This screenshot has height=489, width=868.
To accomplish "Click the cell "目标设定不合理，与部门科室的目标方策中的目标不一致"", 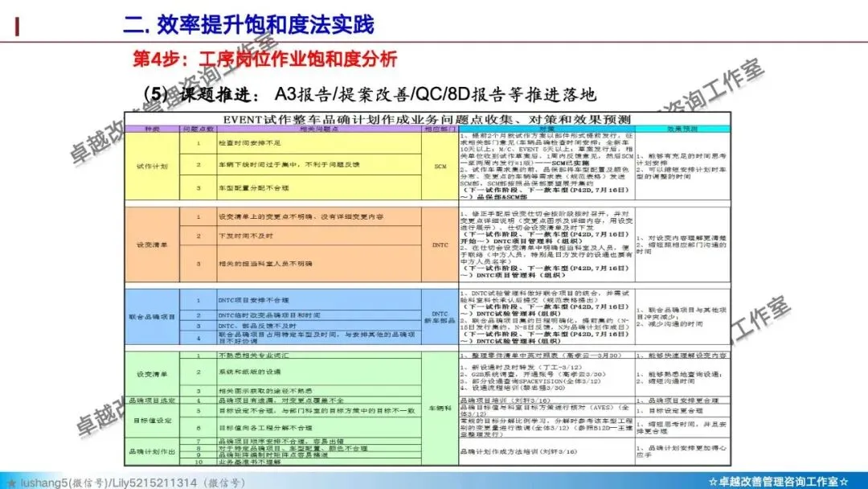I will tap(319, 410).
